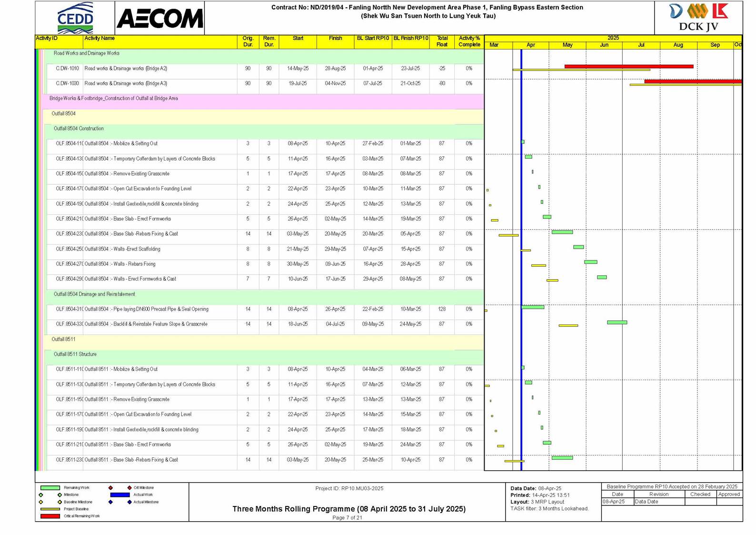Click 'Outfall 8504 :- Remove Existing Grasscrete'
This screenshot has width=756, height=535.
pos(127,174)
